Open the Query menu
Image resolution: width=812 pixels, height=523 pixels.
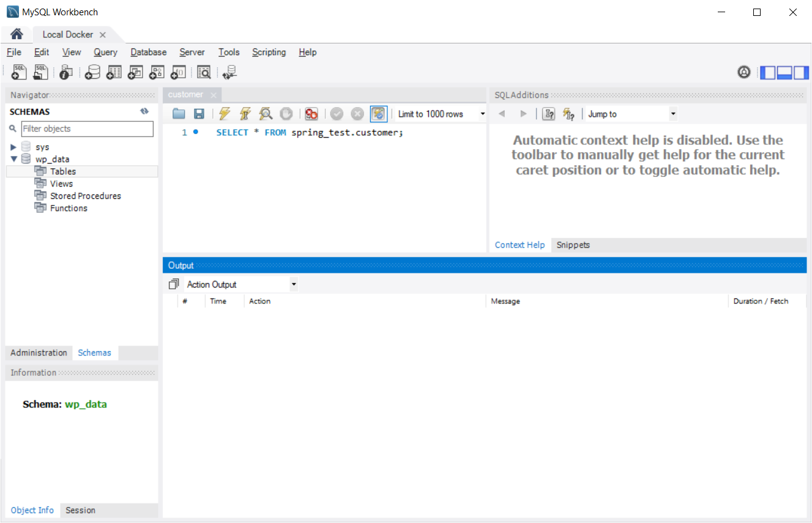(106, 52)
